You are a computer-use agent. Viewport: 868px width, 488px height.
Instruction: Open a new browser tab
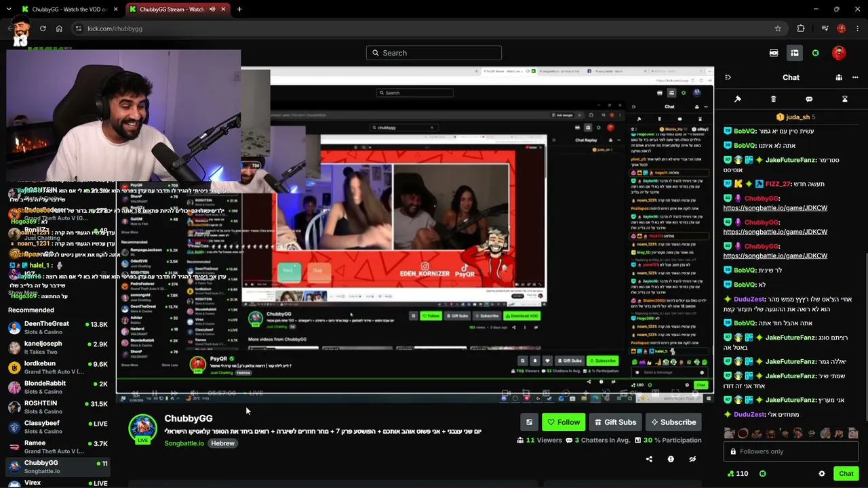coord(239,9)
